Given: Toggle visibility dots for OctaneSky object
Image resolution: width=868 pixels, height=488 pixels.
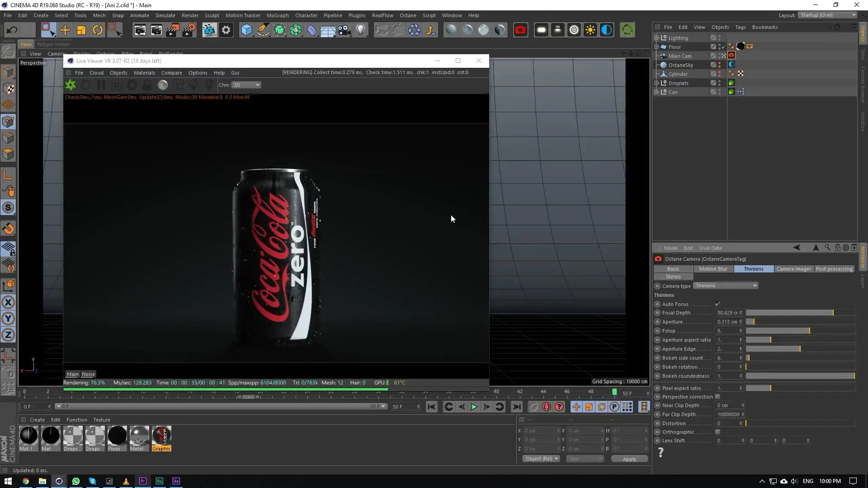Looking at the screenshot, I should (719, 65).
